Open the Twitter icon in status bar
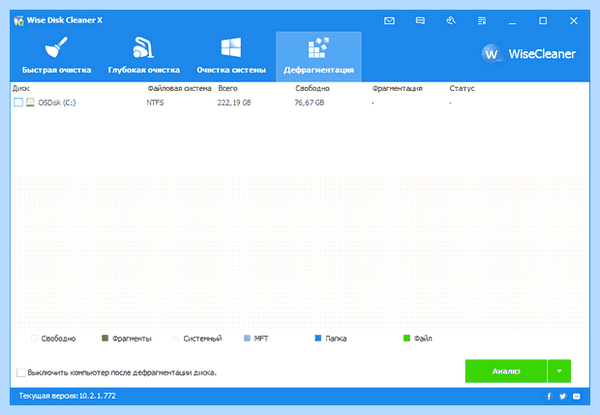 pyautogui.click(x=562, y=396)
